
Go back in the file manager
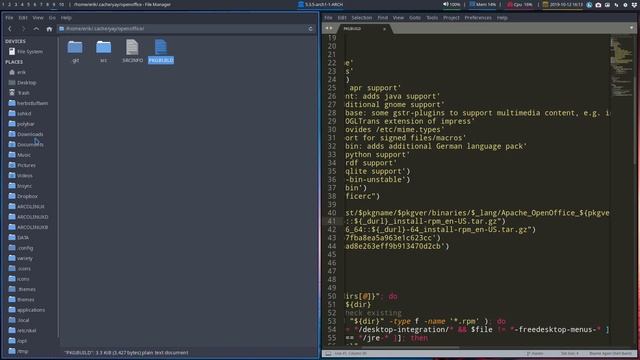10,29
